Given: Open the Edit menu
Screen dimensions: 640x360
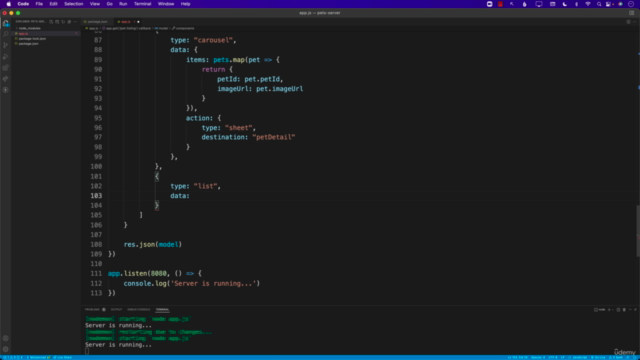Looking at the screenshot, I should point(53,4).
